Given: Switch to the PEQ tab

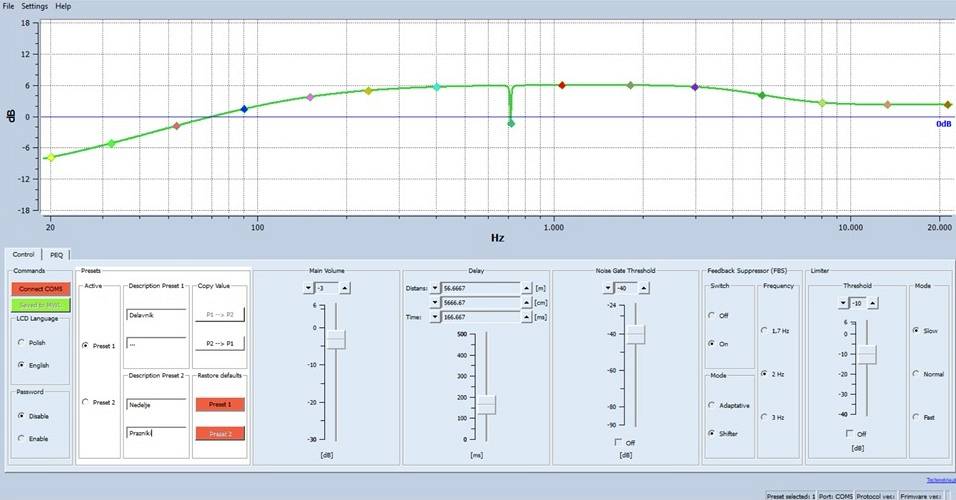Looking at the screenshot, I should (57, 255).
